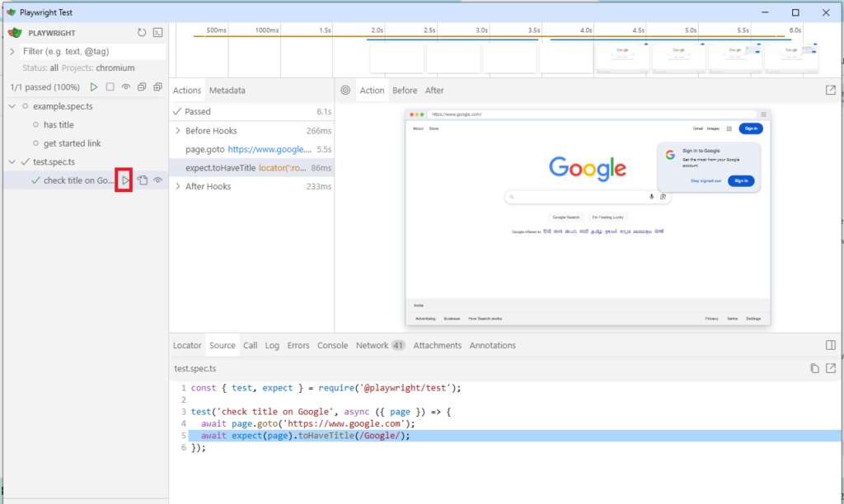Focus the Filter text field
The height and width of the screenshot is (504, 844).
(92, 52)
